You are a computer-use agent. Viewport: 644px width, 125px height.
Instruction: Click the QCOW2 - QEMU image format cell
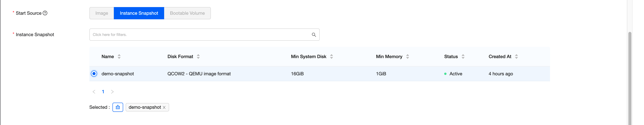point(199,74)
